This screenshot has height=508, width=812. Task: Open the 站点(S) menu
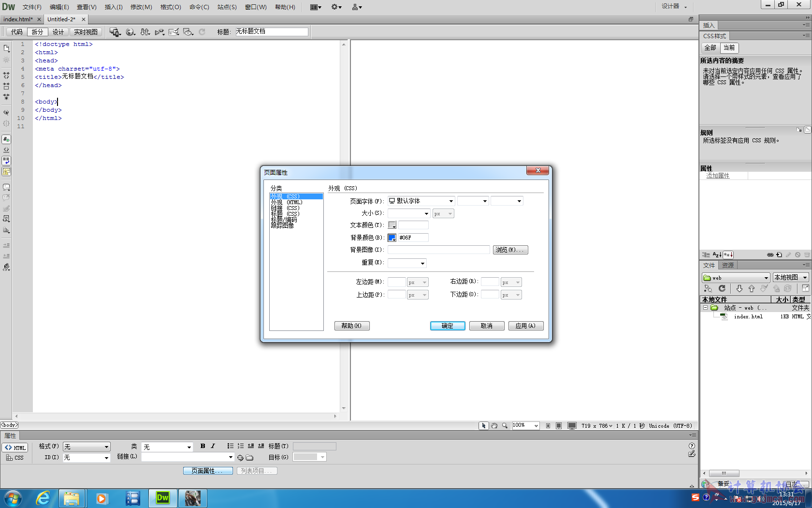(x=227, y=7)
